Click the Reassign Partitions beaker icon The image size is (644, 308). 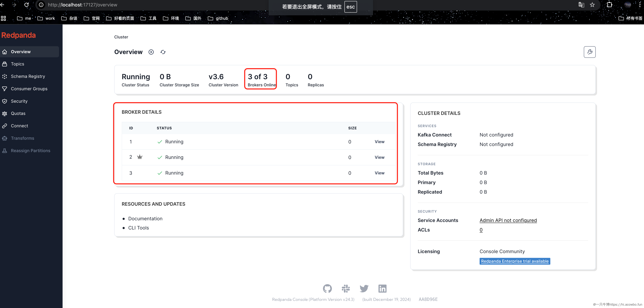tap(4, 151)
